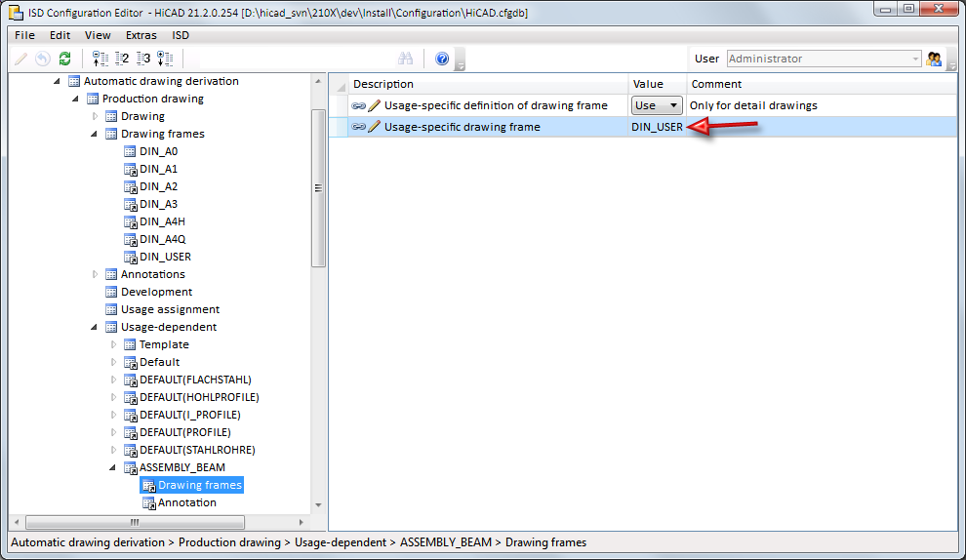Click the green refresh icon
966x560 pixels.
pyautogui.click(x=64, y=59)
